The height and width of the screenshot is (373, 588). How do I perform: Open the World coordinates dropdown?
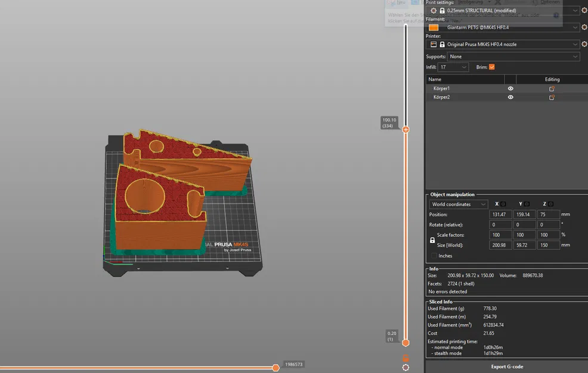(459, 204)
